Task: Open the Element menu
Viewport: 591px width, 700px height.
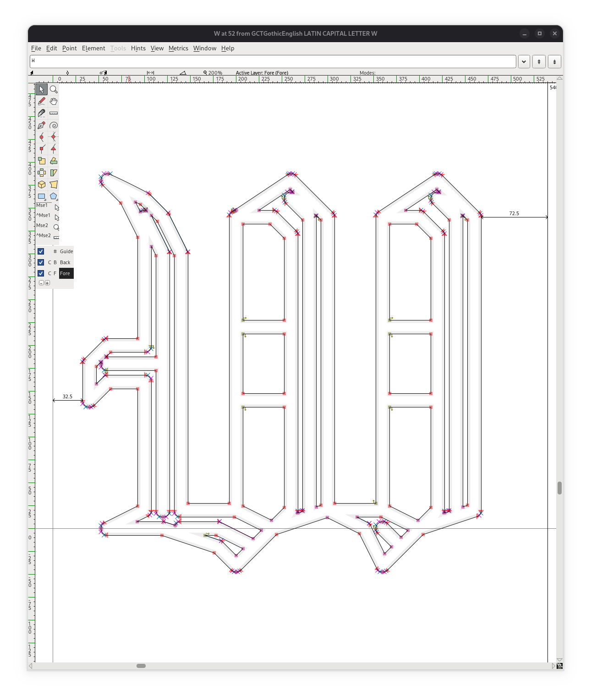Action: tap(93, 48)
